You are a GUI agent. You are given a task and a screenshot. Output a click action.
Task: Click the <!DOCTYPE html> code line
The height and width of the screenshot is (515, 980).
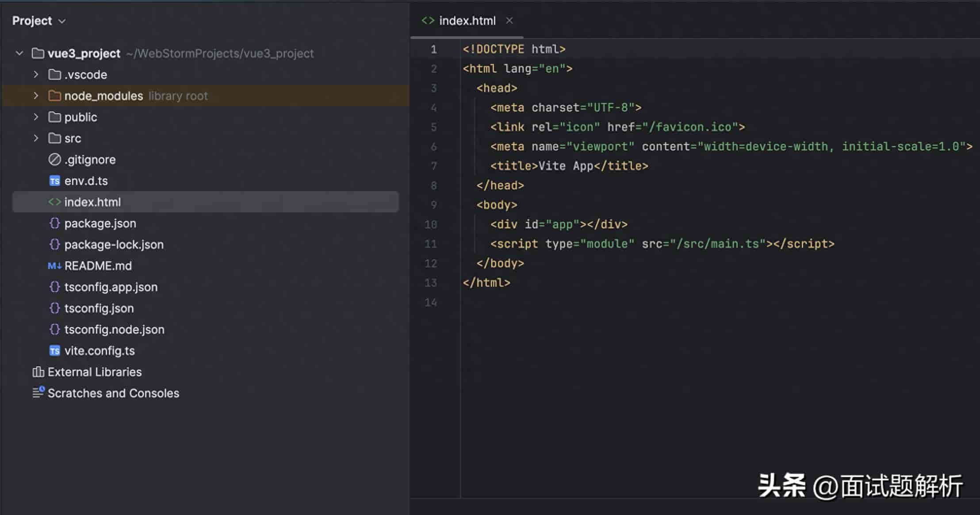514,49
